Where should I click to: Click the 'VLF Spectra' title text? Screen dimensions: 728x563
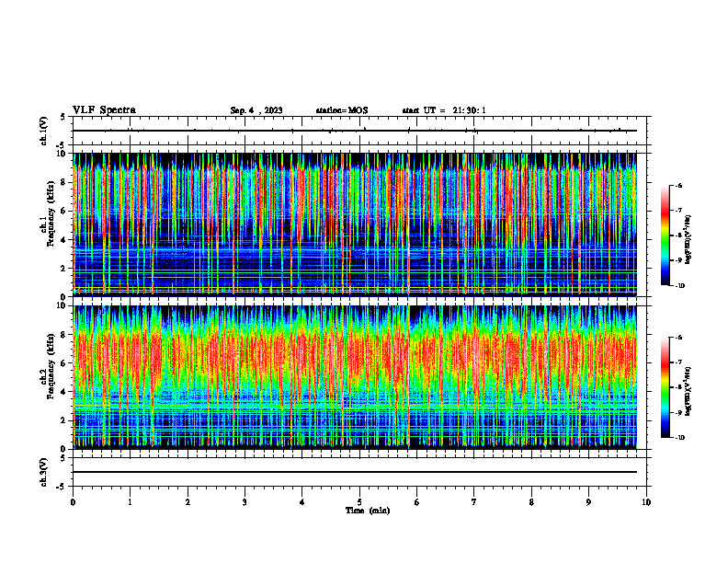(104, 110)
